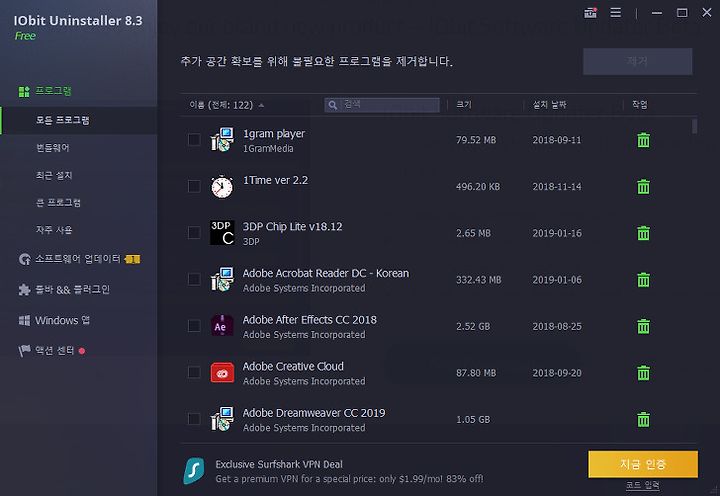Uninstall Adobe After Effects CC 2018 trash icon
Viewport: 720px width, 496px height.
(x=643, y=326)
